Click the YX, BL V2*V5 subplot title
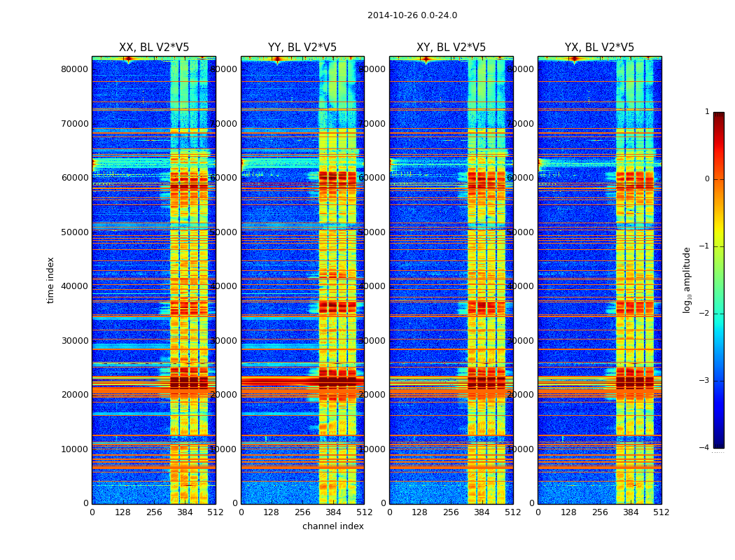This screenshot has height=560, width=735. coord(599,48)
